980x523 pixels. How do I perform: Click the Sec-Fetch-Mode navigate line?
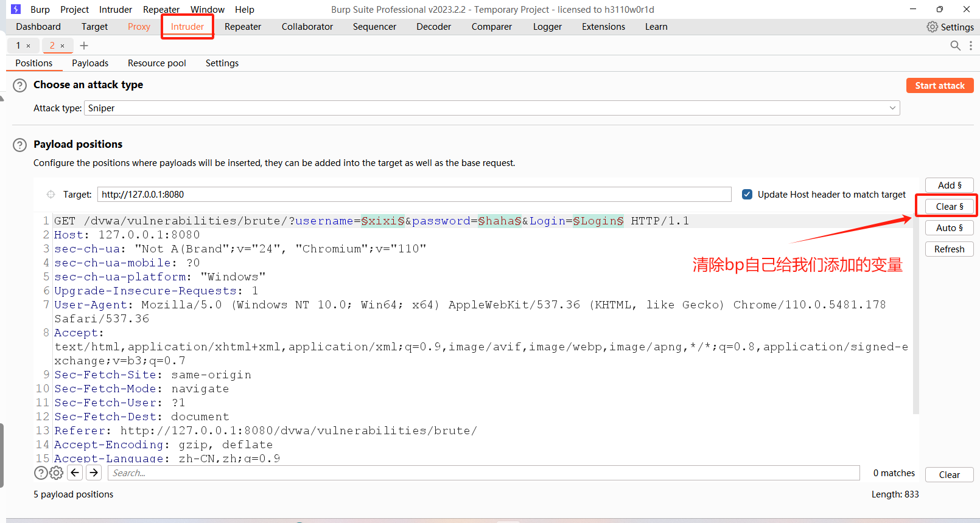coord(142,389)
